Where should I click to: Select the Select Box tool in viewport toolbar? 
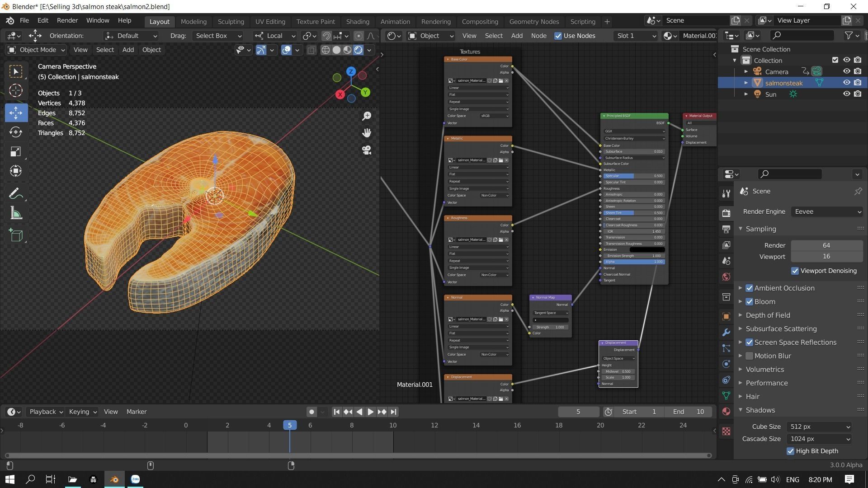click(x=16, y=71)
